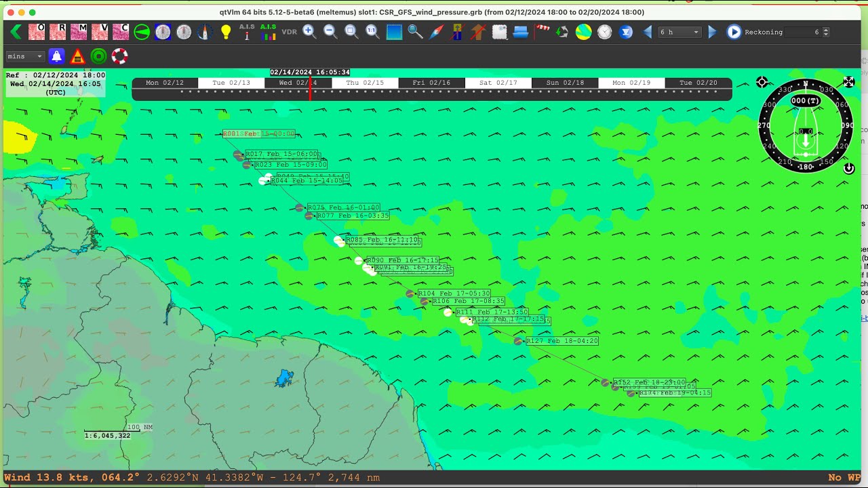Screen dimensions: 868x488
Task: Click the red warning triangle icon
Action: tap(78, 56)
